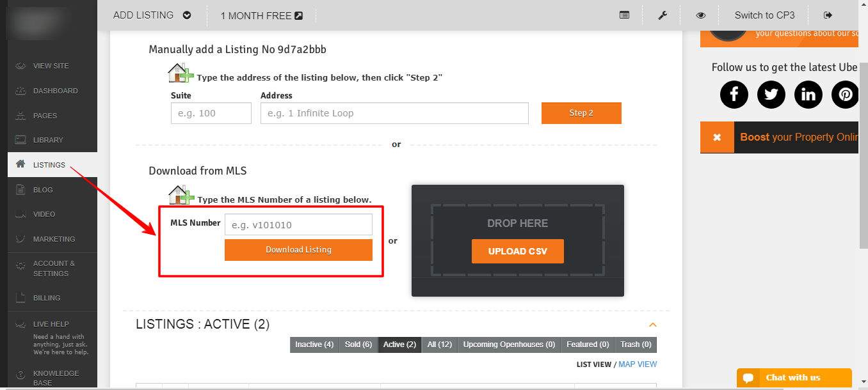Image resolution: width=868 pixels, height=390 pixels.
Task: Click the Account & Settings gear icon
Action: click(20, 264)
